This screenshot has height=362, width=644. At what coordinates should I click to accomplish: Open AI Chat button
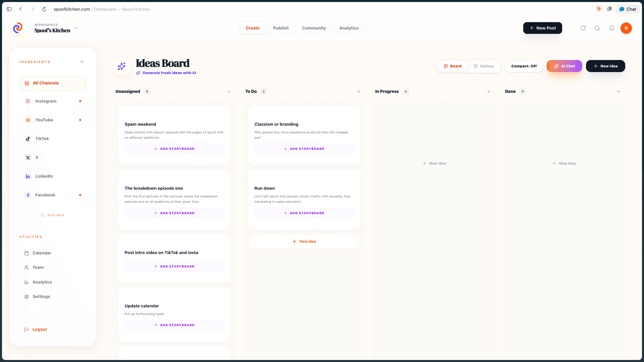click(565, 66)
